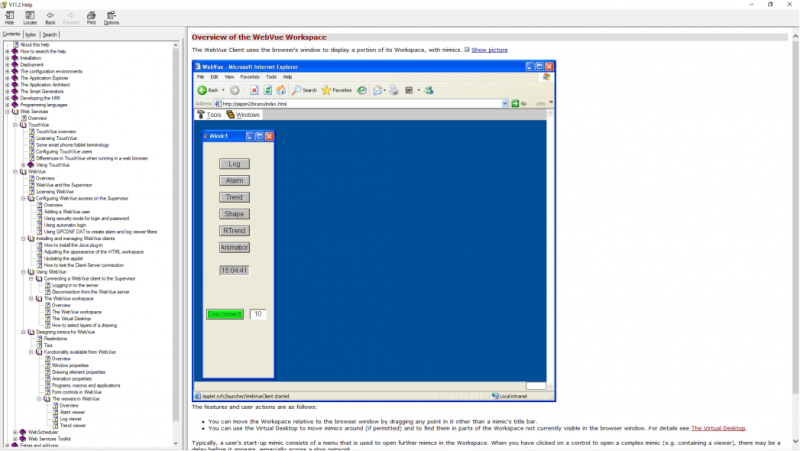This screenshot has width=800, height=451.
Task: Select Configuring WebVue access on the Supervisor
Action: click(82, 198)
